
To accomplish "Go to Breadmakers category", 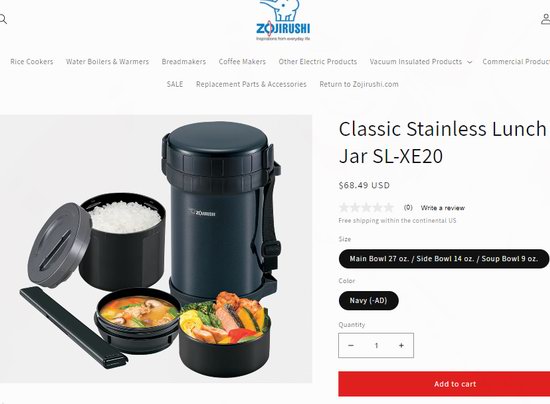I will [x=184, y=62].
